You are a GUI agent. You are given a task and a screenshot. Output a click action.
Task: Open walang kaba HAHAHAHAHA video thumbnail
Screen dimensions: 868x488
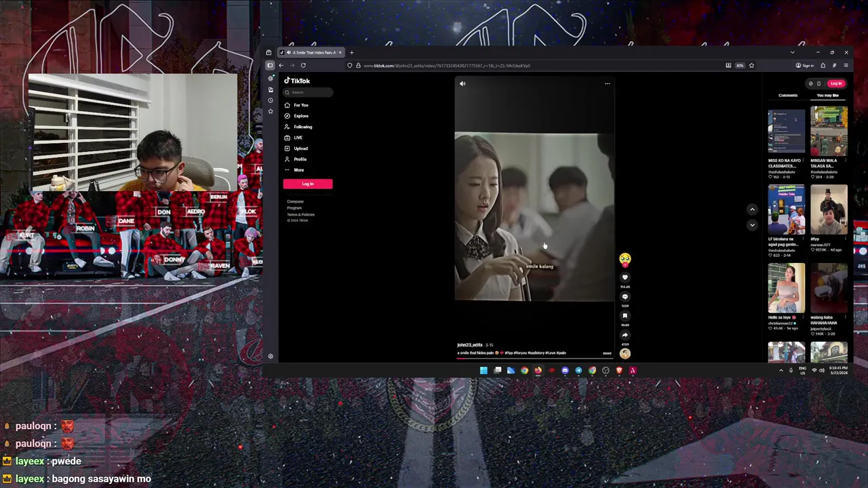(x=829, y=288)
